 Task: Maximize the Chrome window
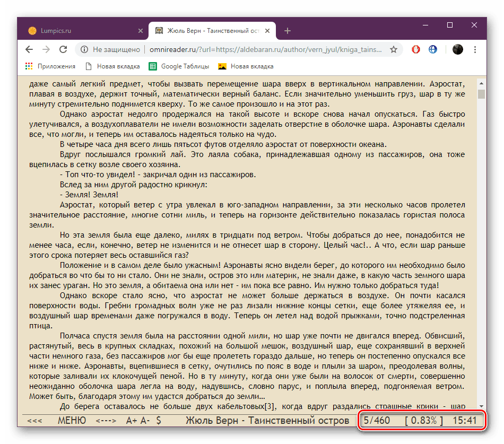pyautogui.click(x=450, y=25)
